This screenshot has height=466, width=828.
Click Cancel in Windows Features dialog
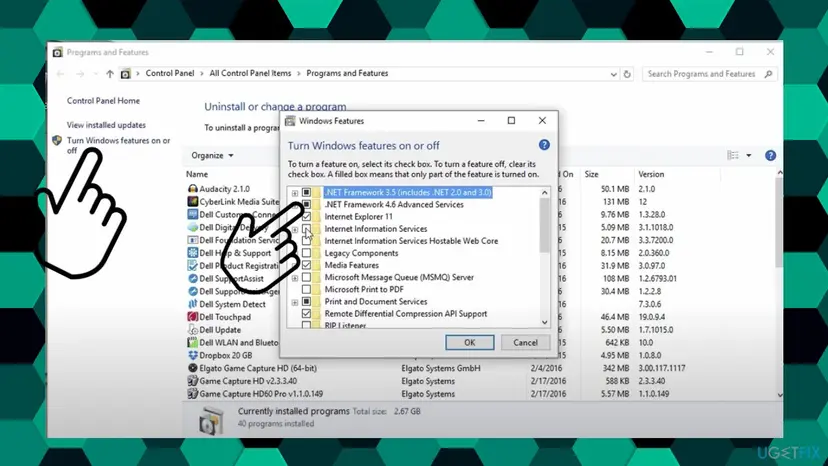pos(525,342)
